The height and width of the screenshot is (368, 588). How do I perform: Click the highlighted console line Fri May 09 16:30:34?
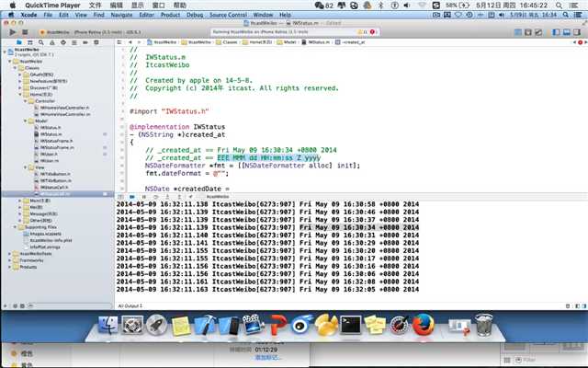click(x=359, y=227)
